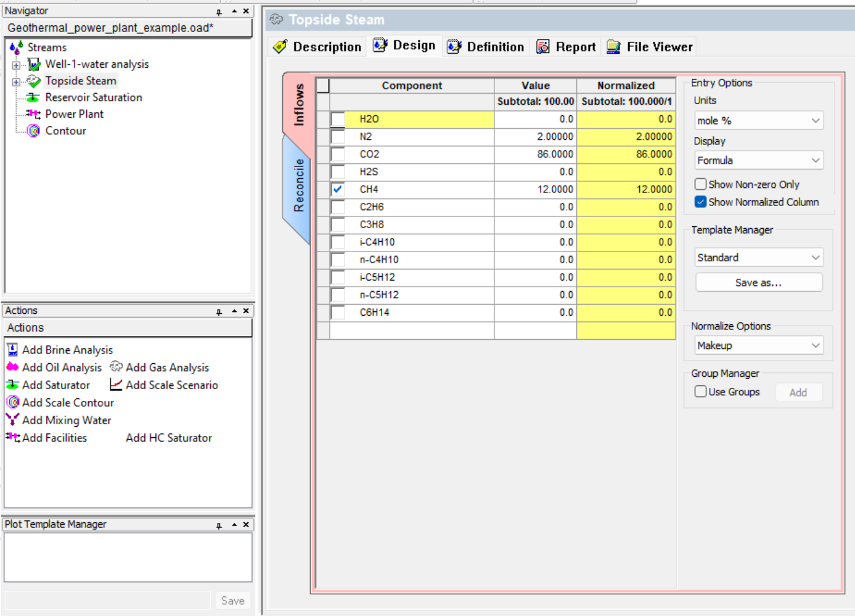Click the CH4 Value cell 12.0000
This screenshot has width=855, height=616.
coord(536,189)
